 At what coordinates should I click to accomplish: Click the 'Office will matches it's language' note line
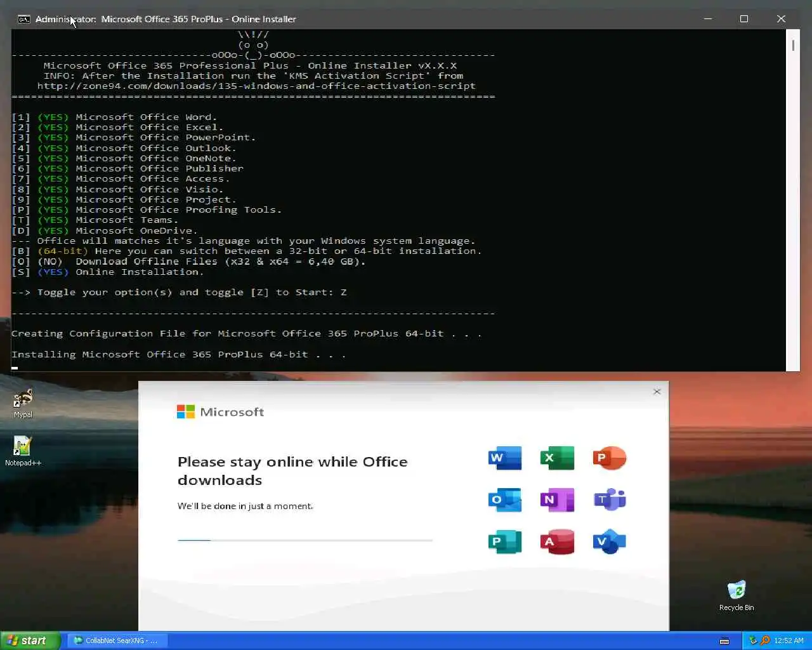point(244,241)
